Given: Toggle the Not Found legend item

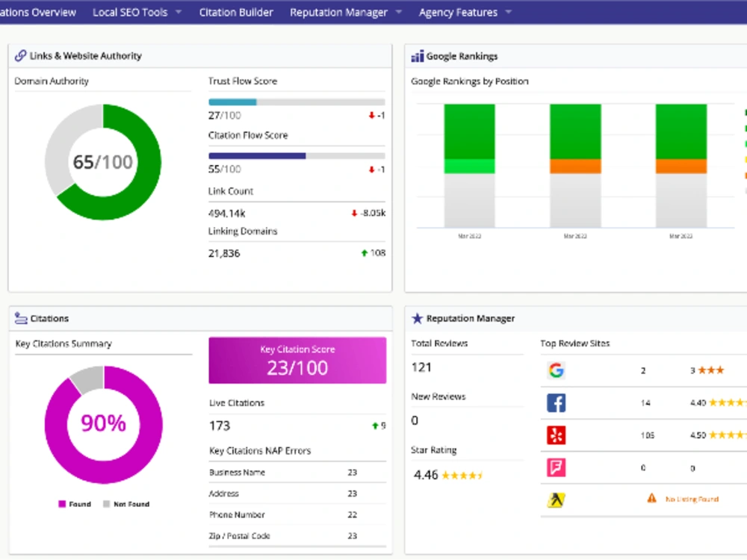Looking at the screenshot, I should point(126,504).
